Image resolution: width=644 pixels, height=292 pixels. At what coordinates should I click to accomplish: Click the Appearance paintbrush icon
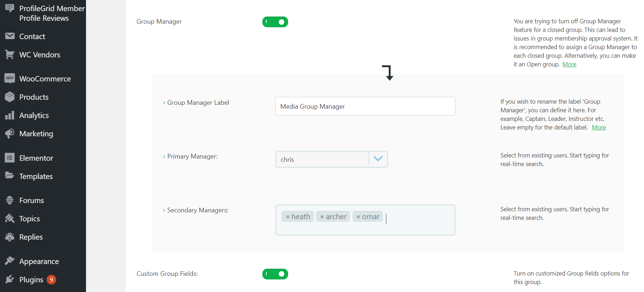pyautogui.click(x=10, y=261)
